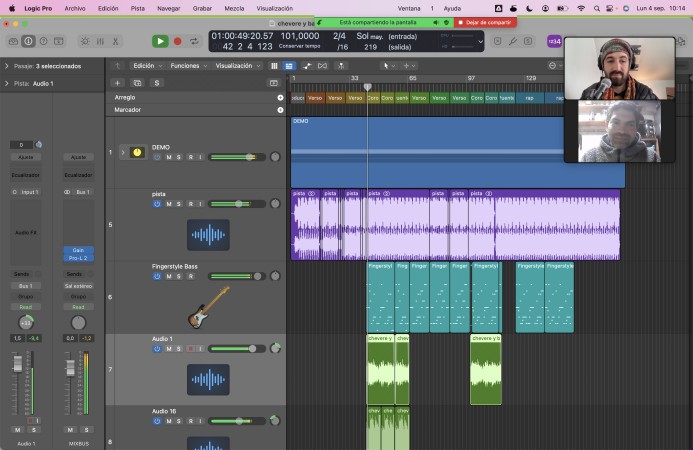The height and width of the screenshot is (450, 693).
Task: Open the Funciones dropdown menu
Action: 189,66
